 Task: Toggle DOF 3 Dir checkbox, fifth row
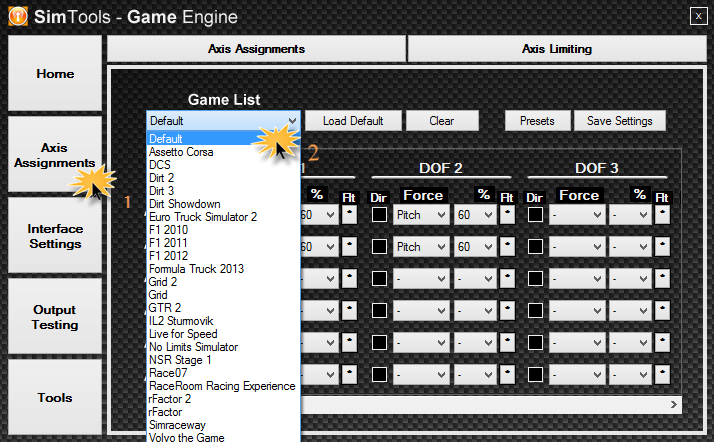(x=536, y=343)
